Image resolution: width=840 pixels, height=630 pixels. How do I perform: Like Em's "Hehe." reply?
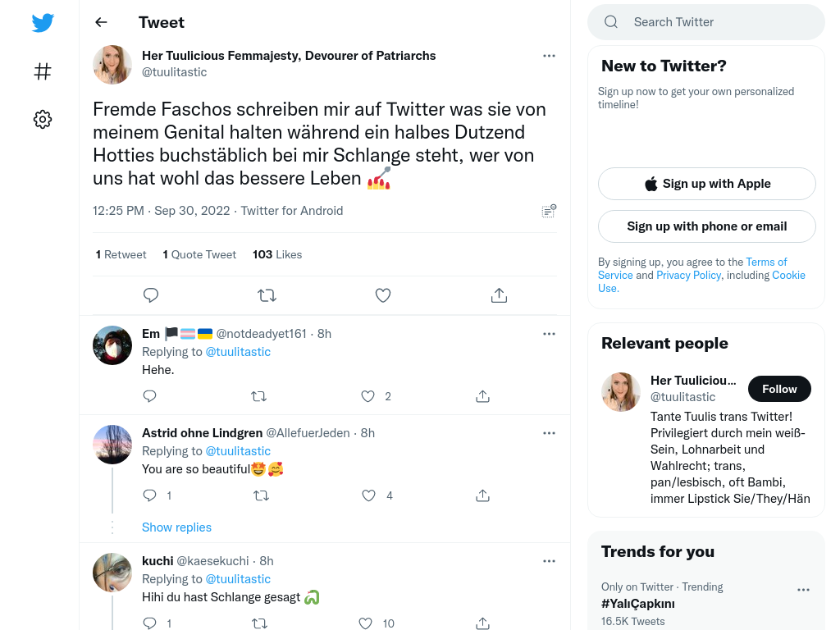pos(367,396)
